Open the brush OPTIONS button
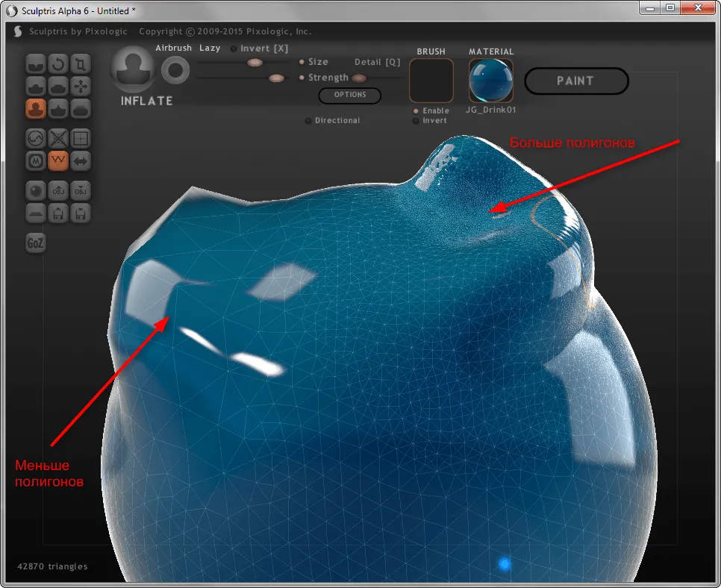The width and height of the screenshot is (721, 588). (x=350, y=96)
